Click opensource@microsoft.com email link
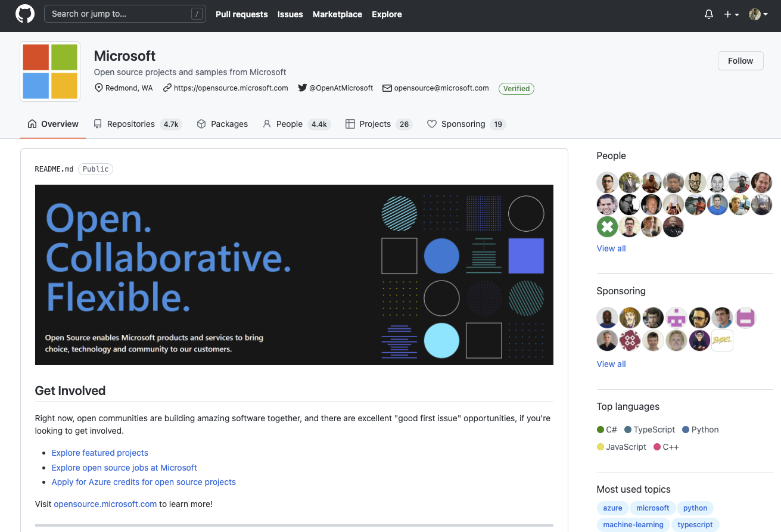The height and width of the screenshot is (532, 781). 441,88
